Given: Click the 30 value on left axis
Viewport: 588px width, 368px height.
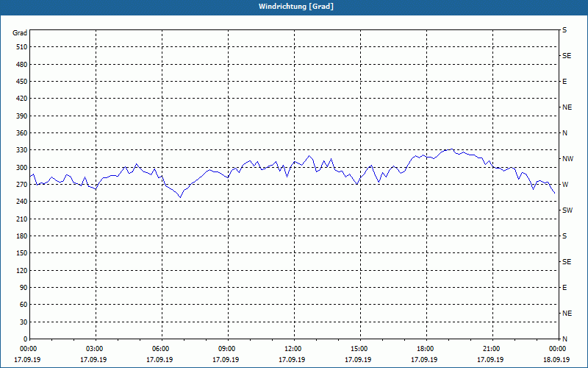Looking at the screenshot, I should pyautogui.click(x=24, y=322).
